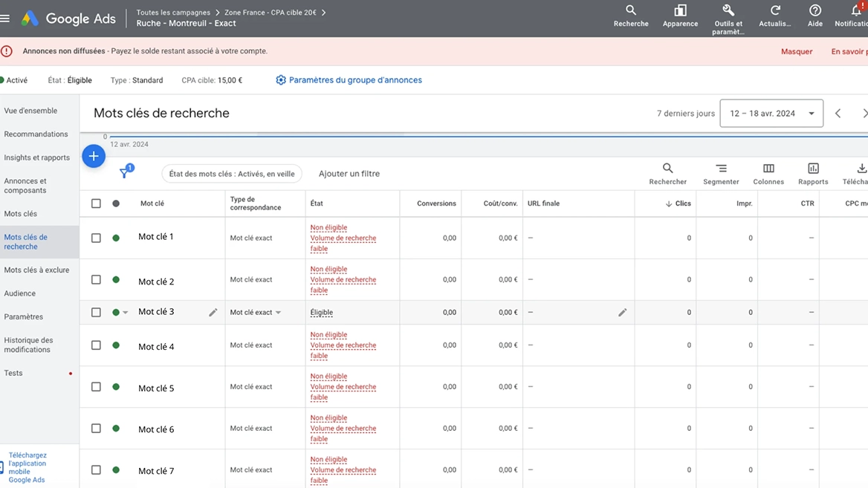868x488 pixels.
Task: Open Zone France - CPA cible 20€ breadcrumb
Action: 271,12
